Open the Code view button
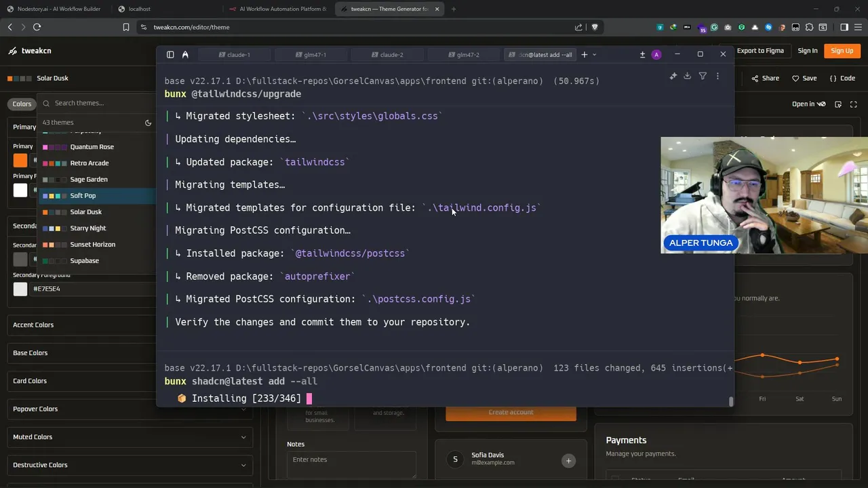This screenshot has width=868, height=488. (842, 78)
